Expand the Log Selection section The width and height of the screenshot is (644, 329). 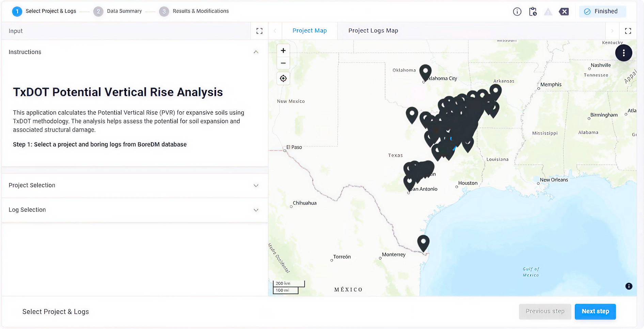tap(135, 210)
